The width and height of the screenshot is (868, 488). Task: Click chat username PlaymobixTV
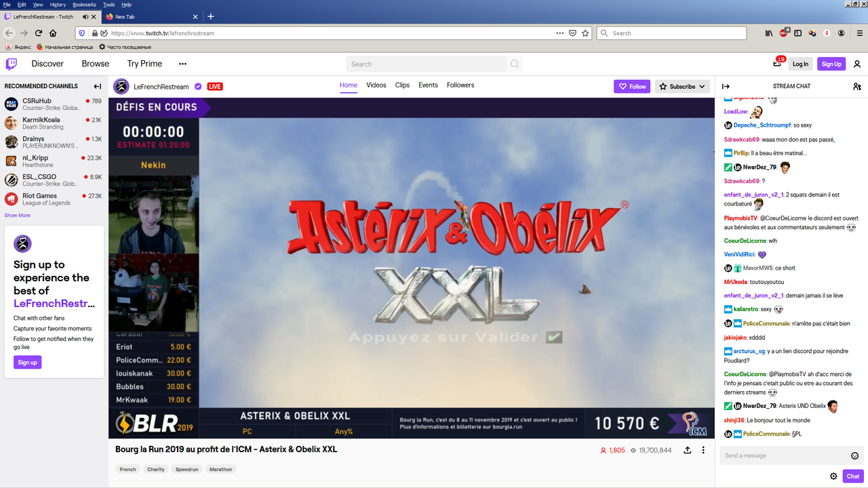[x=741, y=218]
